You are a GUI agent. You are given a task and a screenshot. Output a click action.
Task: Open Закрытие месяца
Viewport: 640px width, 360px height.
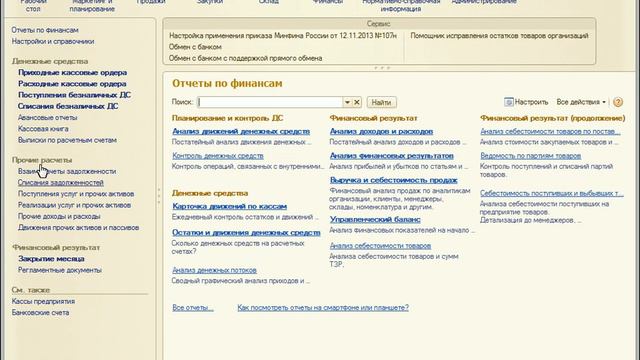[51, 259]
